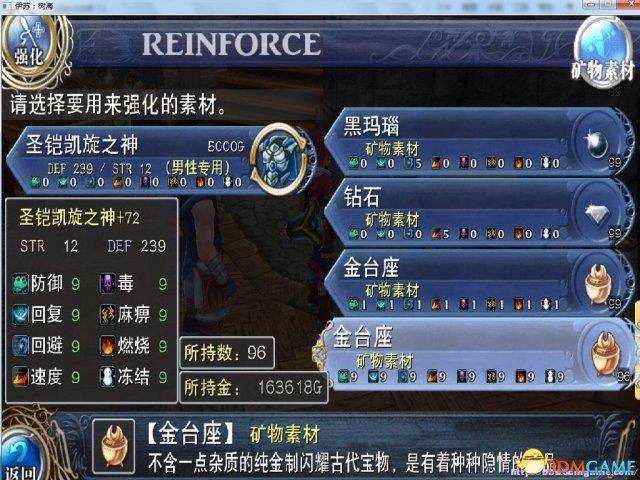
Task: Click the 强化 reinforce emblem icon
Action: (x=29, y=46)
